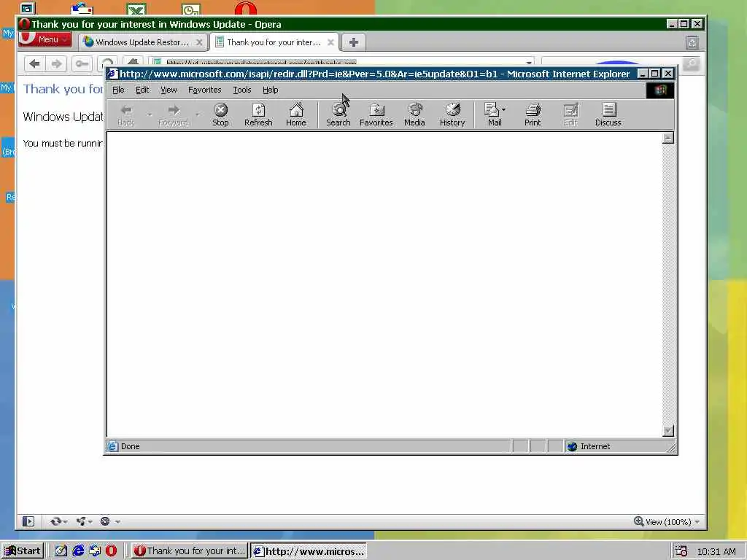Screen dimensions: 747x560
Task: Expand the Mail button dropdown arrow in IE
Action: point(504,109)
